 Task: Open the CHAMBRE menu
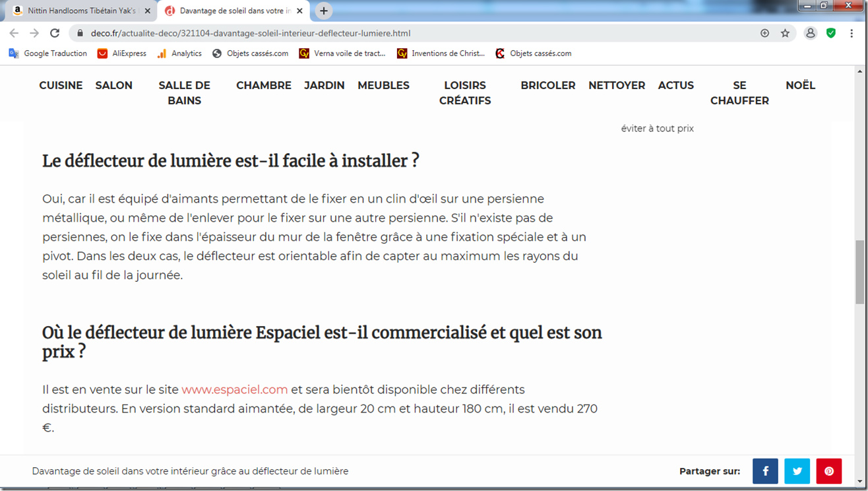coord(264,85)
